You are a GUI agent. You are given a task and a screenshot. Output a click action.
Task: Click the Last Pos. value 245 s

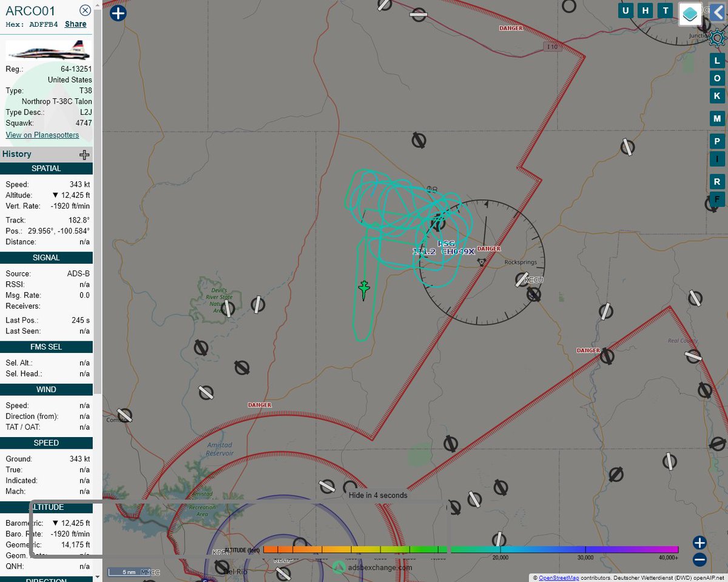pyautogui.click(x=80, y=320)
